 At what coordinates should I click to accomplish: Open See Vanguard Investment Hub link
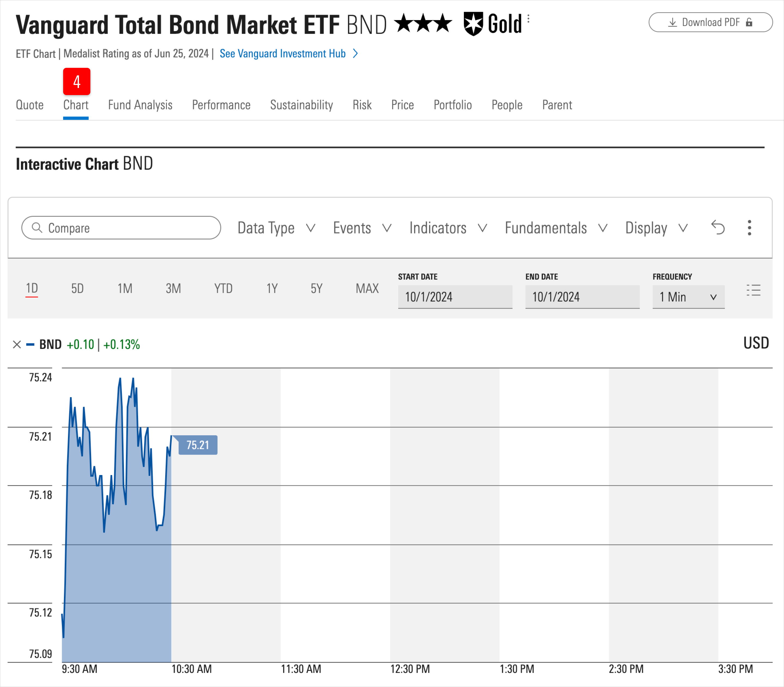(x=289, y=53)
